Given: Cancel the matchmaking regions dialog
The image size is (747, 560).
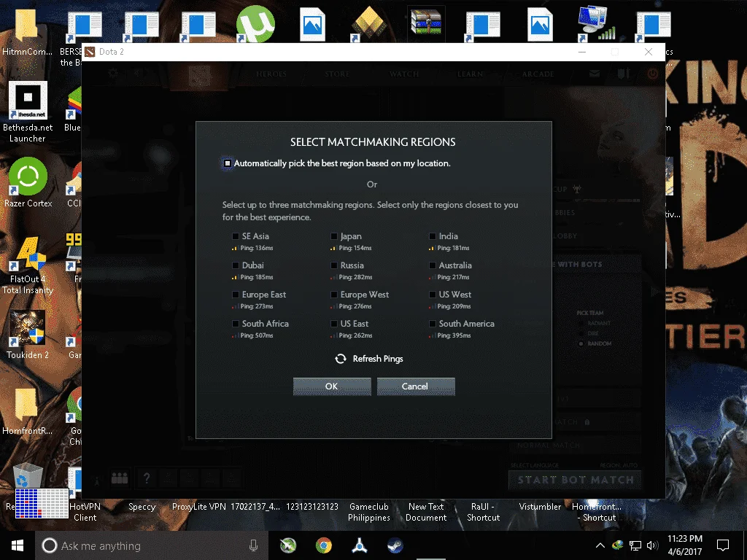Looking at the screenshot, I should pyautogui.click(x=416, y=386).
